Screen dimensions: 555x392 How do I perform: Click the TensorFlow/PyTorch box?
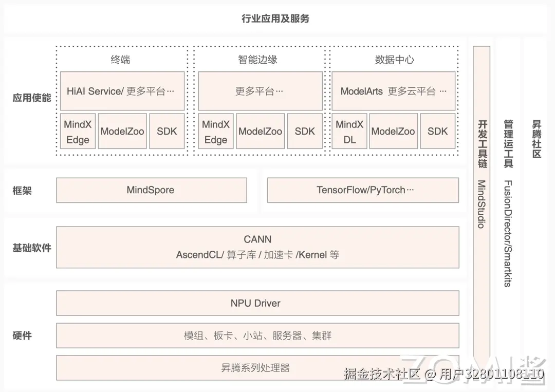click(x=363, y=190)
